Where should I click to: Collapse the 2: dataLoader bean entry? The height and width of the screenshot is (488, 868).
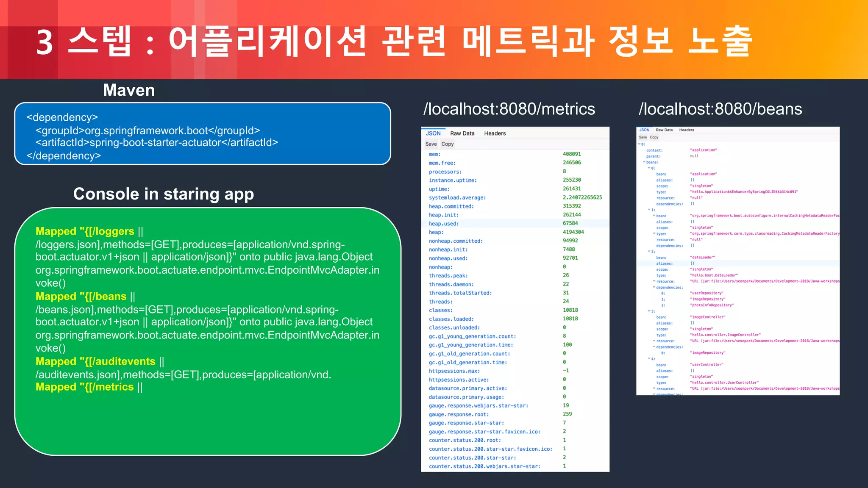coord(649,252)
